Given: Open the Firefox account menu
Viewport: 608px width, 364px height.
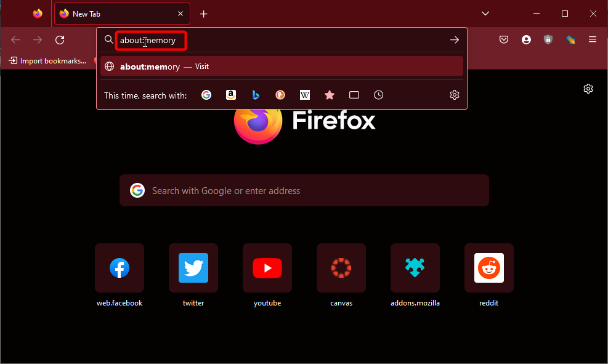Looking at the screenshot, I should point(526,39).
